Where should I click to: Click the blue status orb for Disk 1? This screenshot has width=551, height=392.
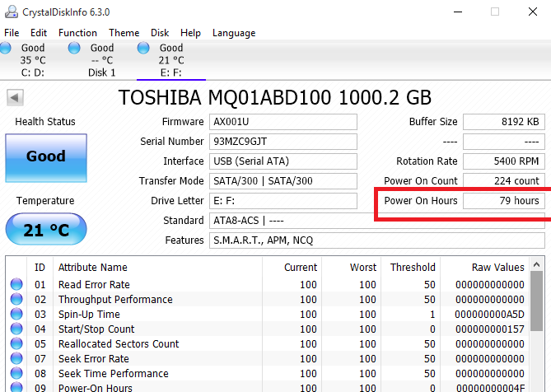74,48
